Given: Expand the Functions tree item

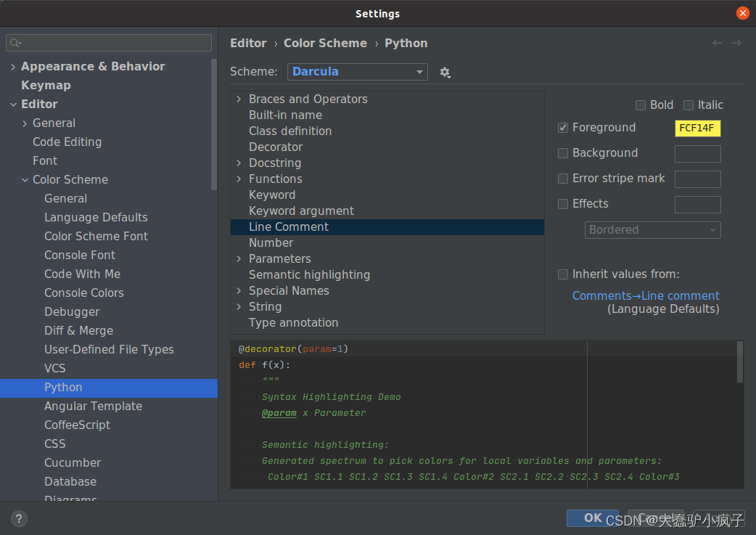Looking at the screenshot, I should click(x=239, y=179).
